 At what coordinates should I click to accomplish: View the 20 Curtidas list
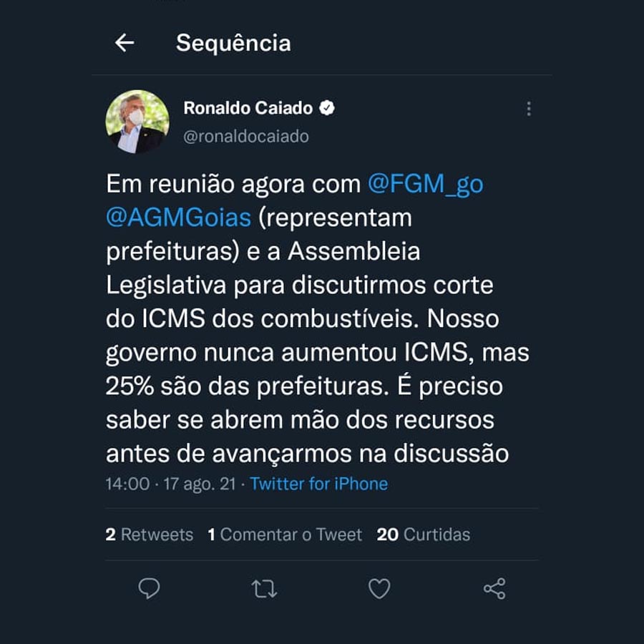coord(424,535)
